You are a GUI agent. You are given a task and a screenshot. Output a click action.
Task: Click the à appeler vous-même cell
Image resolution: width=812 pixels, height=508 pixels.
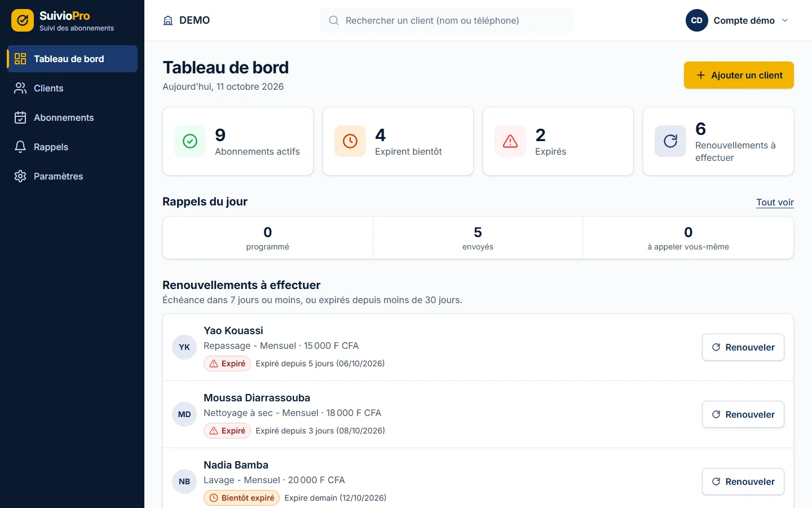point(688,238)
